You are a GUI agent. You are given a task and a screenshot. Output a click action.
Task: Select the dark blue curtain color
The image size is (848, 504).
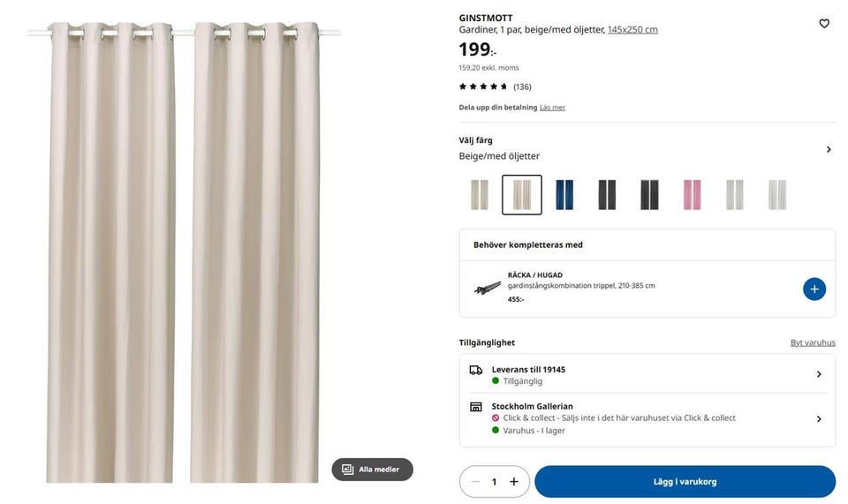(564, 195)
